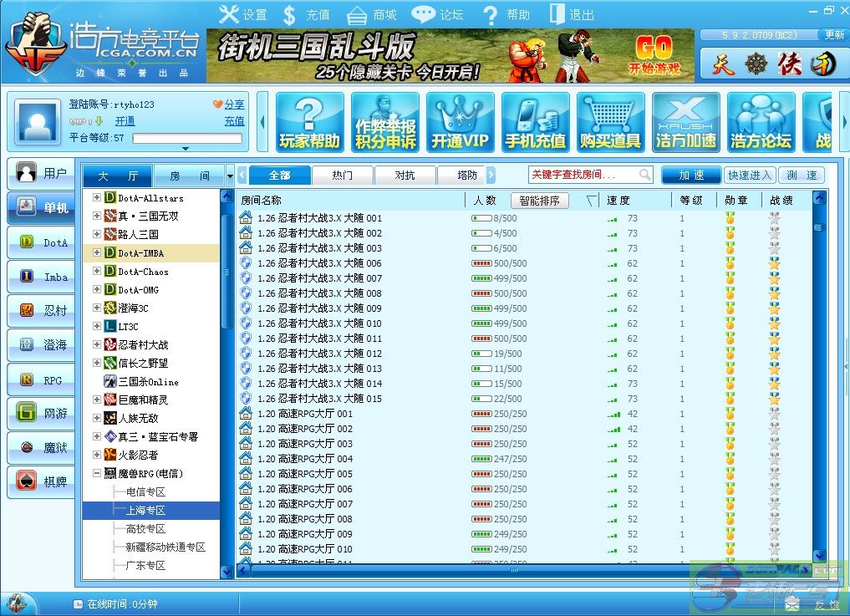Image resolution: width=850 pixels, height=616 pixels.
Task: Switch to the 塔防 room filter tab
Action: coord(467,176)
